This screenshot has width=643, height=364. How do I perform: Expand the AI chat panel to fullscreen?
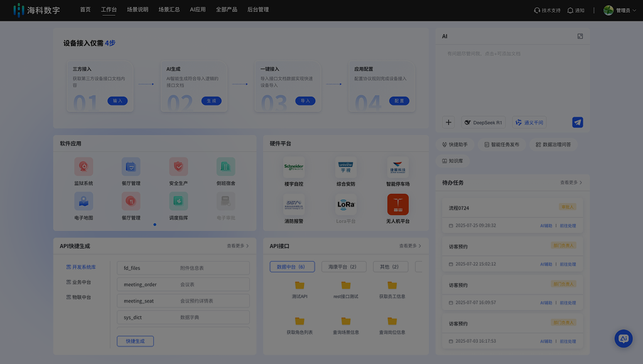tap(580, 36)
